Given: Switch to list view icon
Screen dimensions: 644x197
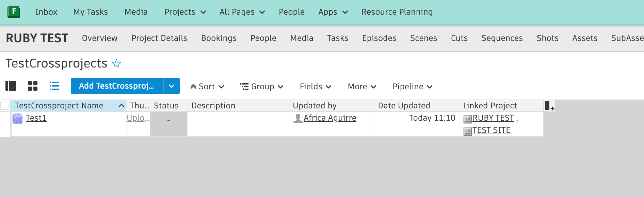Looking at the screenshot, I should point(54,86).
